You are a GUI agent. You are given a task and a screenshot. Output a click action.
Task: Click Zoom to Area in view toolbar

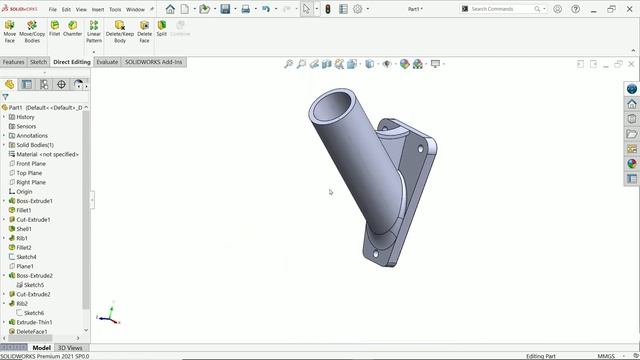pos(301,64)
